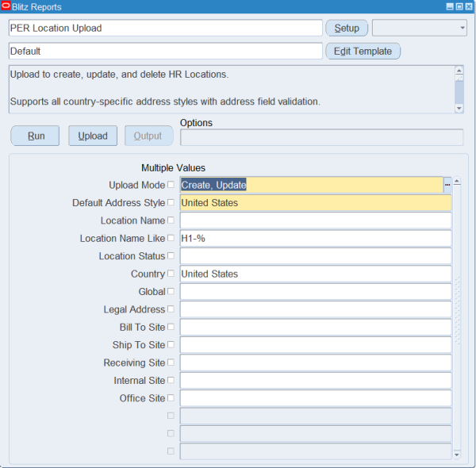Click the 'Multiple Values' column heading
This screenshot has height=468, width=476.
click(x=173, y=168)
